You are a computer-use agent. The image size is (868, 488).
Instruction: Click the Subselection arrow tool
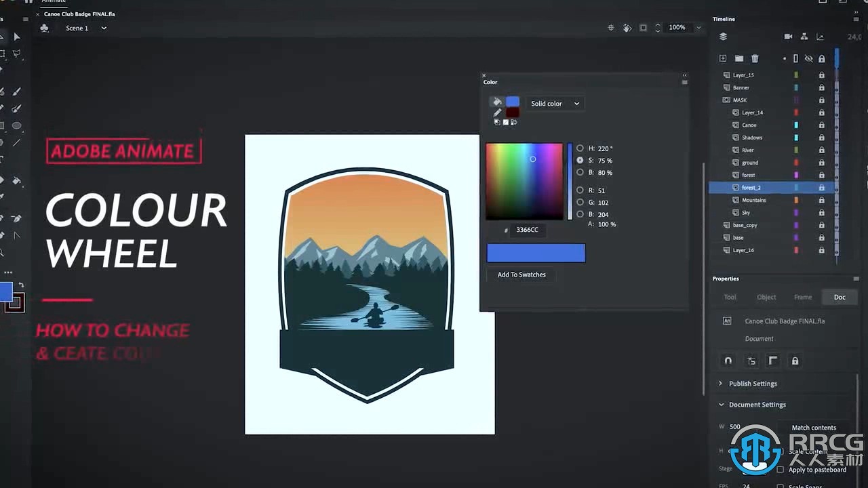17,37
